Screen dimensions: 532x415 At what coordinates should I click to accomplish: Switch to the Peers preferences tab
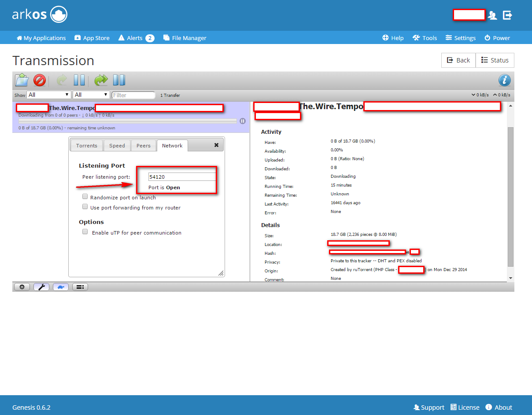pos(144,146)
